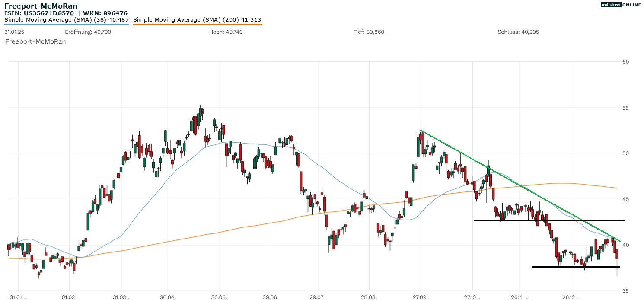Click the x-axis date 29.06.
The image size is (644, 300).
coord(271,297)
